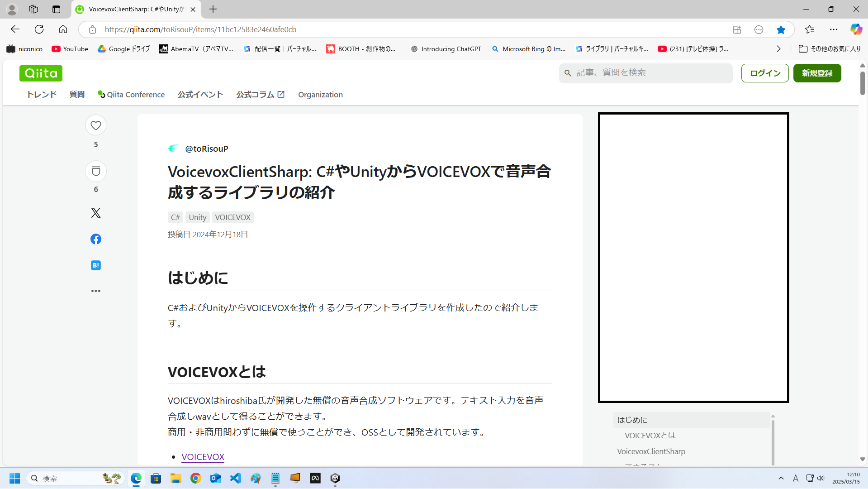
Task: Like the article with the heart icon
Action: coord(96,125)
